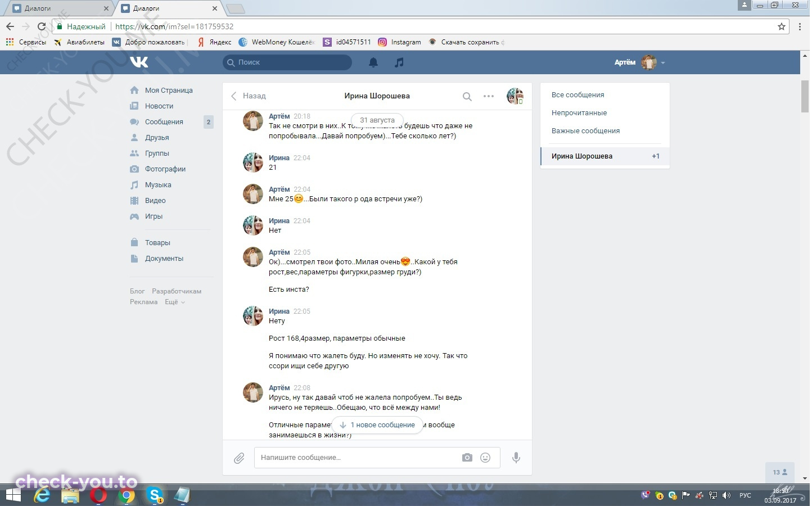The width and height of the screenshot is (812, 506).
Task: Expand the Артём profile dropdown in header
Action: (x=640, y=62)
